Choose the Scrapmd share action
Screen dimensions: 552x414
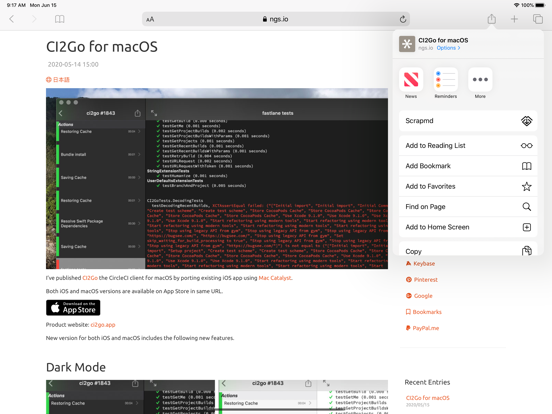click(x=468, y=121)
